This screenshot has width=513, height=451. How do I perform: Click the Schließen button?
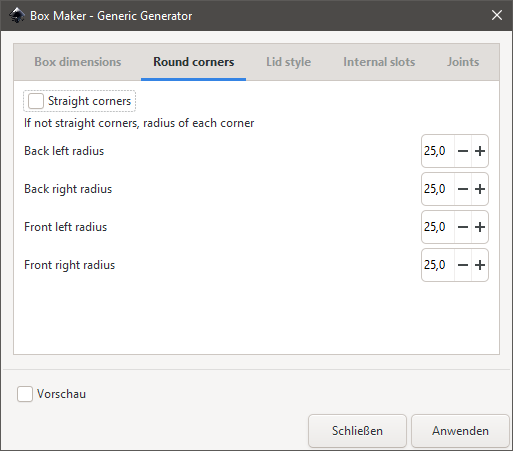(x=357, y=431)
